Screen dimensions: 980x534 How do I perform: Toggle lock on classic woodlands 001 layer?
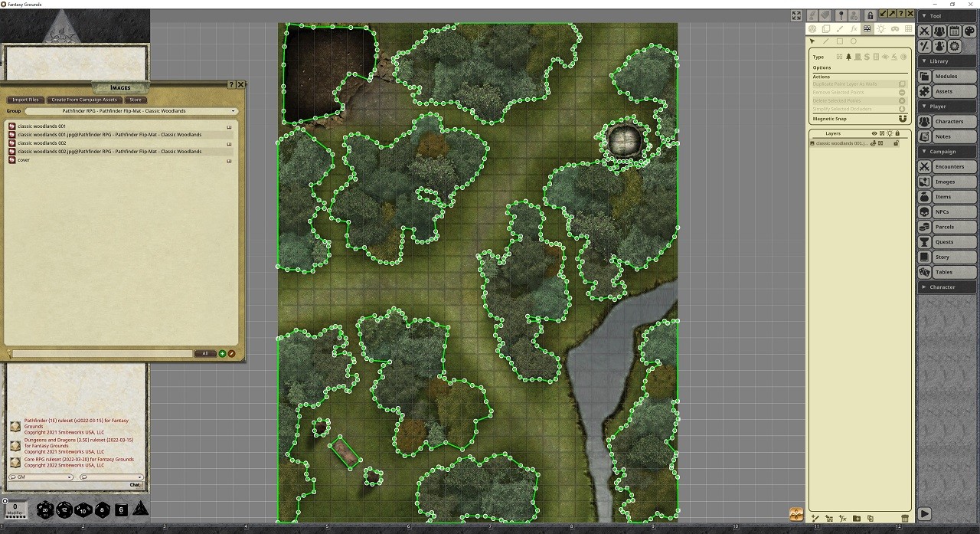point(896,143)
